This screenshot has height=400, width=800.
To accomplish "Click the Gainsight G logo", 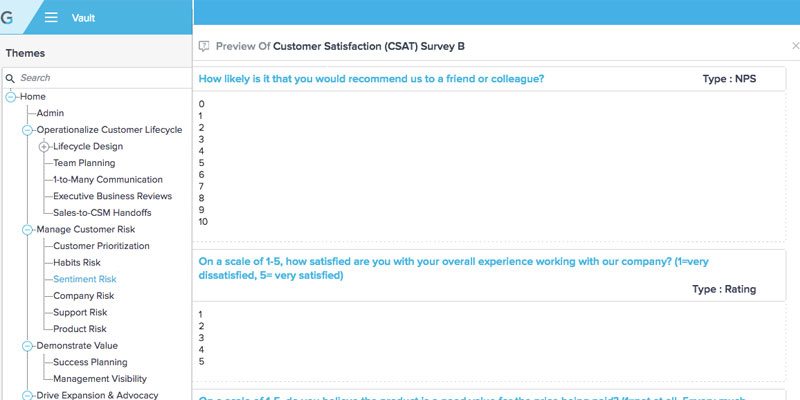I will [x=7, y=17].
